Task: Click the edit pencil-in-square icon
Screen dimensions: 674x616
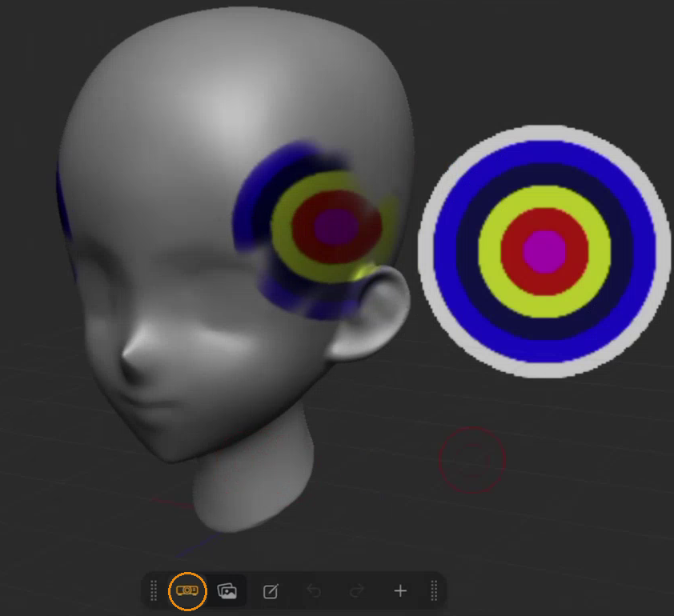Action: (x=271, y=591)
